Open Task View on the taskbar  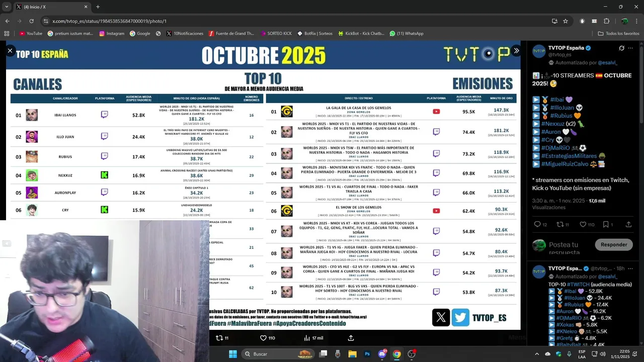[x=324, y=354]
